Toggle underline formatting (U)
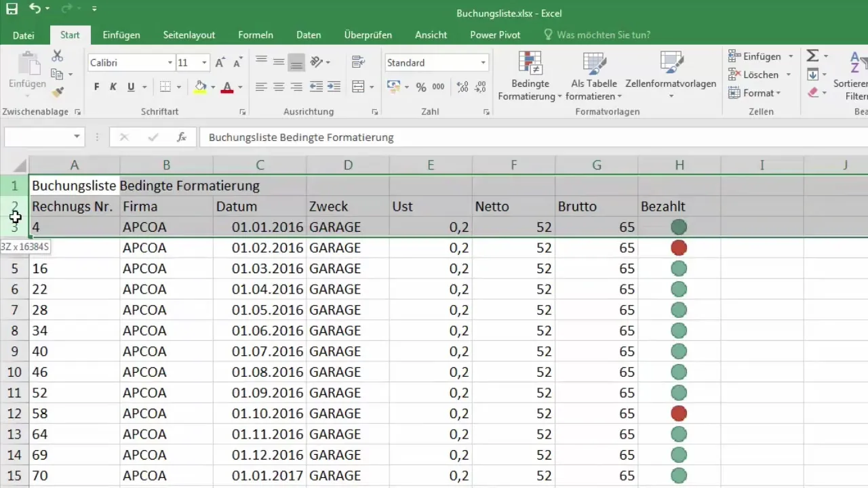Viewport: 868px width, 488px height. tap(131, 87)
